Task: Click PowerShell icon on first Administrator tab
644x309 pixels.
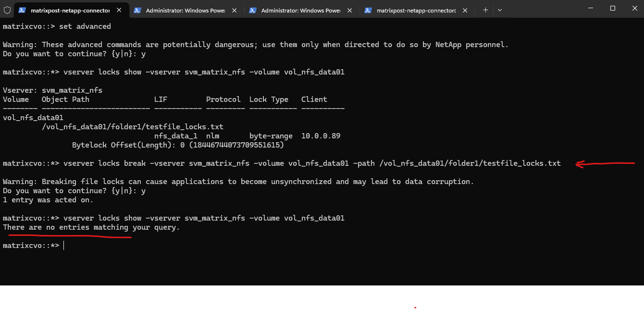Action: tap(137, 10)
